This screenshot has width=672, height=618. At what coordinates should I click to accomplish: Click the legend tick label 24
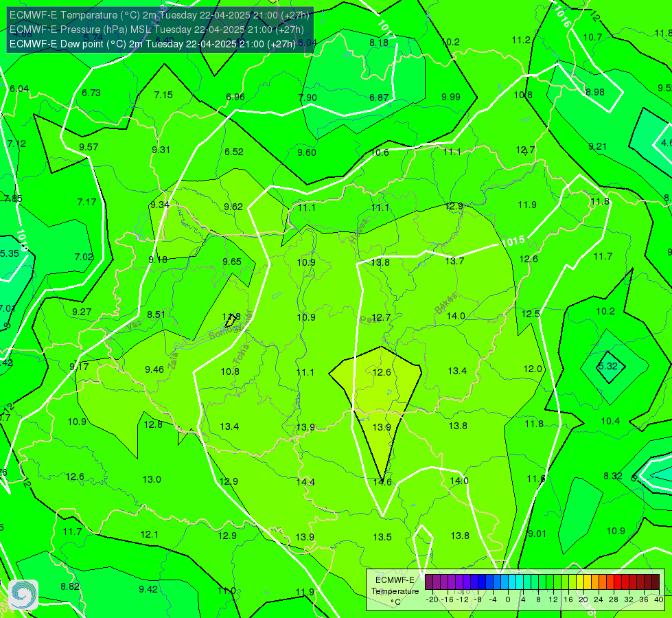tap(599, 599)
